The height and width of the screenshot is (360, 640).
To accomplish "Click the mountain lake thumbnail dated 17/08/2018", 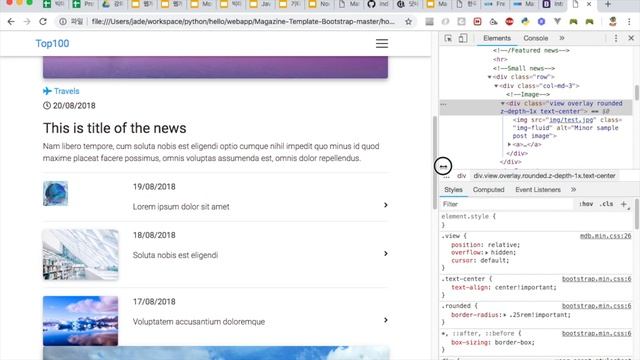I will tap(80, 321).
